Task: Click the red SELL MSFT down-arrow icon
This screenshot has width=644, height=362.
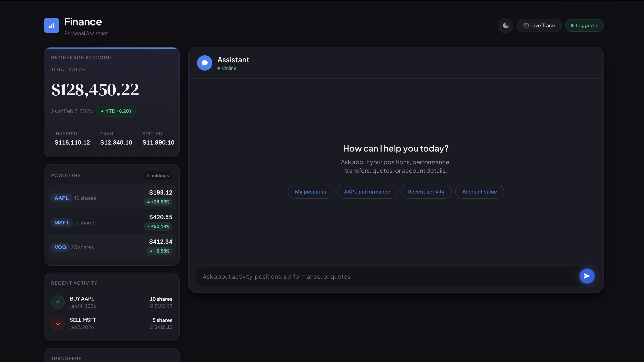Action: [58, 323]
